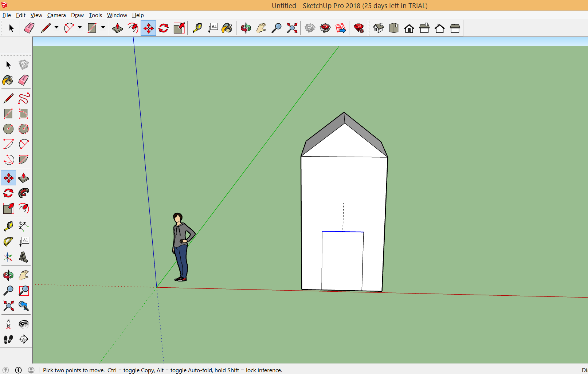The width and height of the screenshot is (588, 374).
Task: Activate Zoom Extents
Action: [8, 306]
